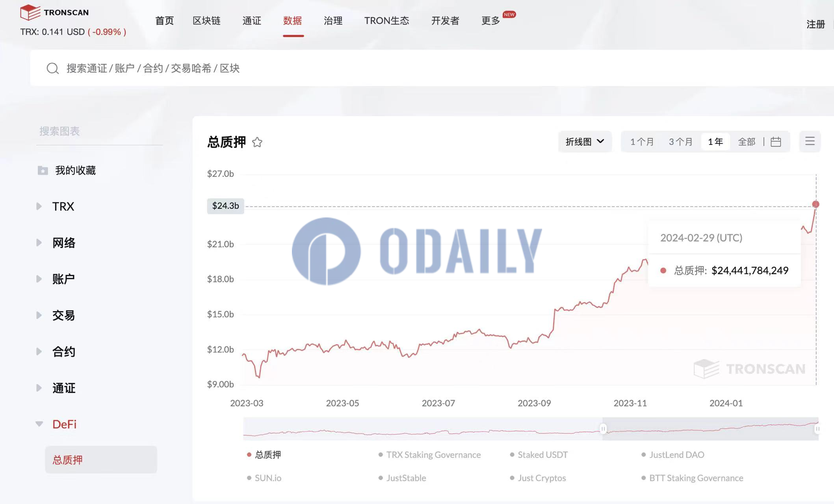834x504 pixels.
Task: Favorite the 总质押 chart with star icon
Action: (x=257, y=142)
